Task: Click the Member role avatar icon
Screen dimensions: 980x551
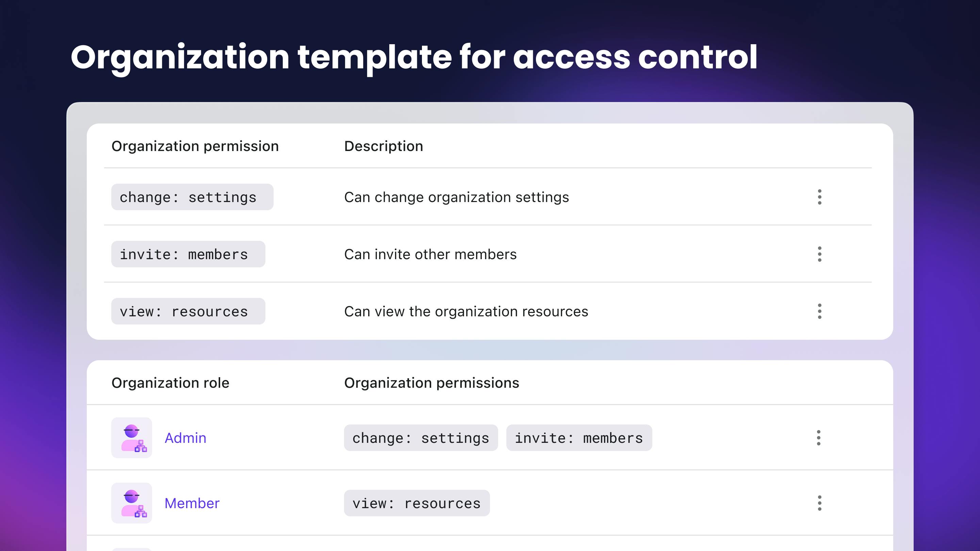Action: coord(132,503)
